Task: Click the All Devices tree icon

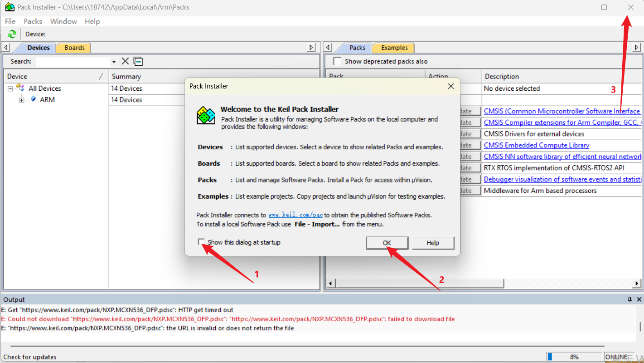Action: [20, 88]
